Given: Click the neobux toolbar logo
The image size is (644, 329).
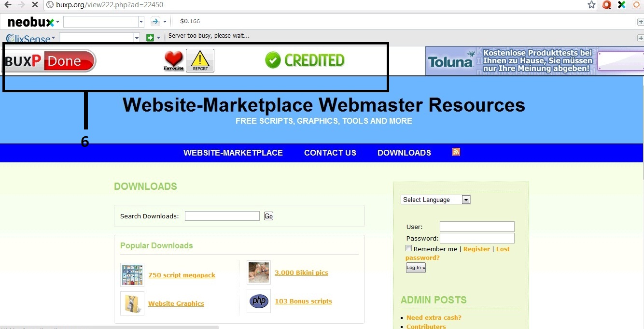Looking at the screenshot, I should pos(30,22).
